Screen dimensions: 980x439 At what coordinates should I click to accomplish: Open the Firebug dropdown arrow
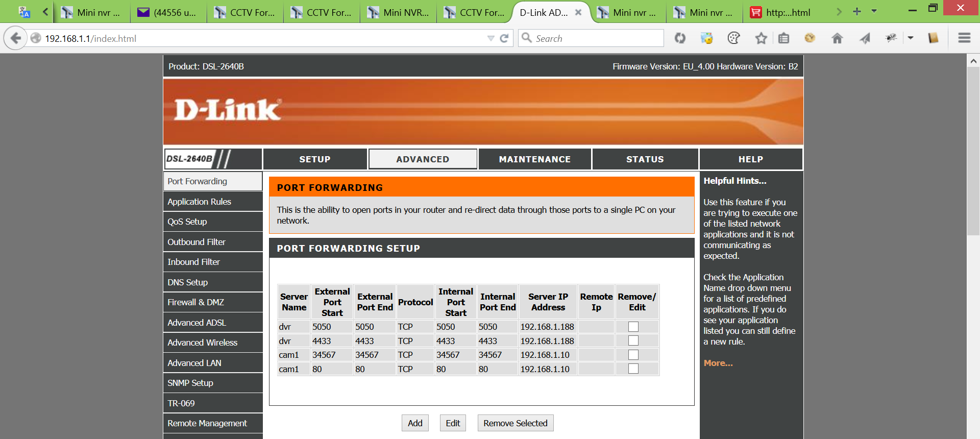911,38
